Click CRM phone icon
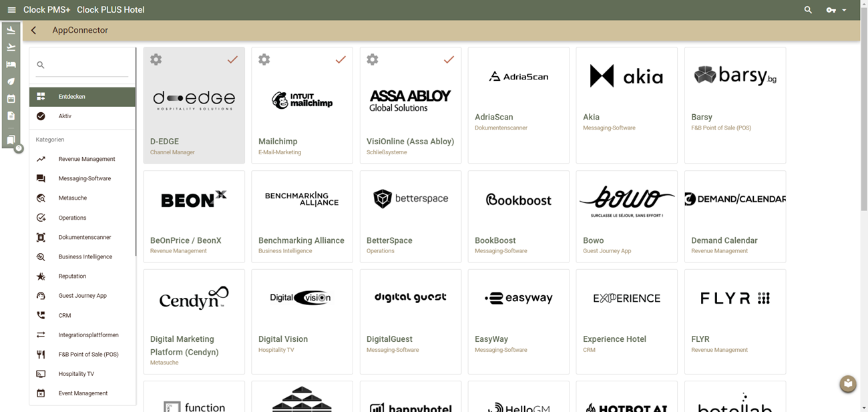The width and height of the screenshot is (868, 412). tap(41, 315)
